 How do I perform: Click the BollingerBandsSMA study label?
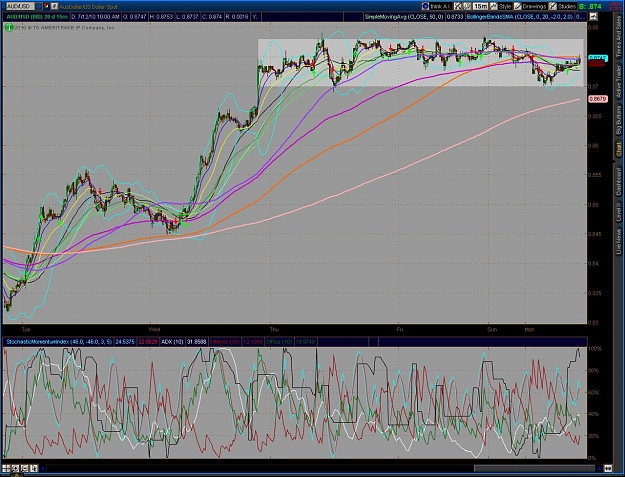pos(520,17)
